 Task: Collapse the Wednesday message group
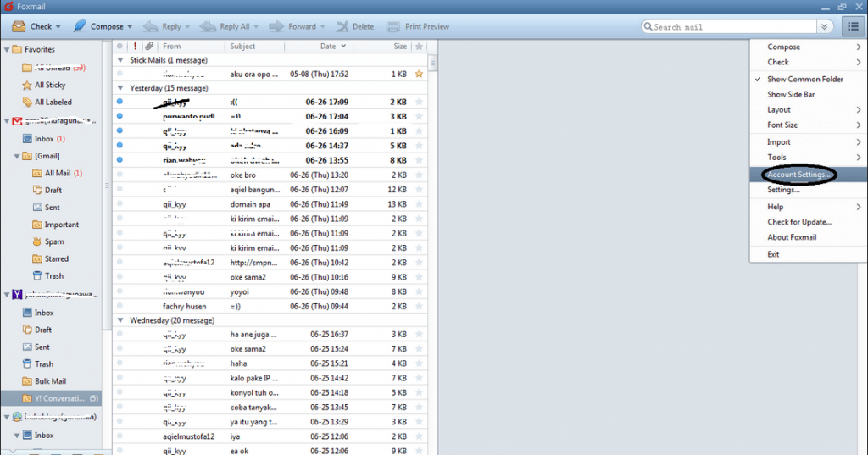click(x=120, y=320)
